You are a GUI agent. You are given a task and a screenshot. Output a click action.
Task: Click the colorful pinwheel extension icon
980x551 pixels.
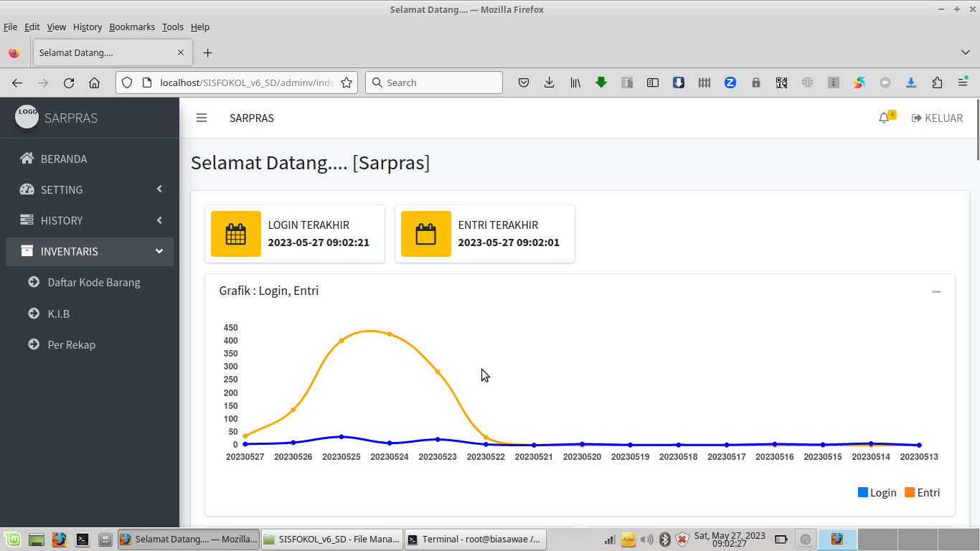click(859, 83)
